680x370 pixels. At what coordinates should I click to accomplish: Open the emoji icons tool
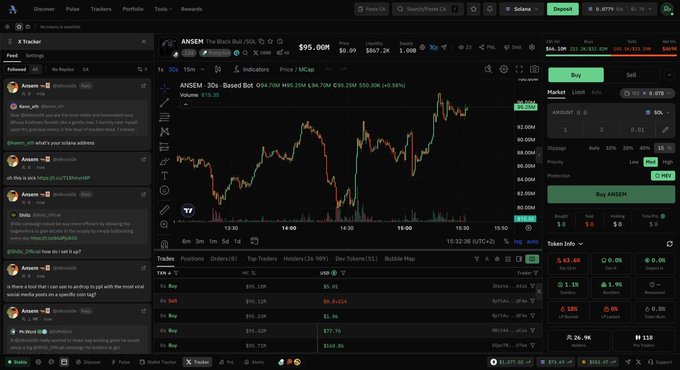[x=164, y=190]
